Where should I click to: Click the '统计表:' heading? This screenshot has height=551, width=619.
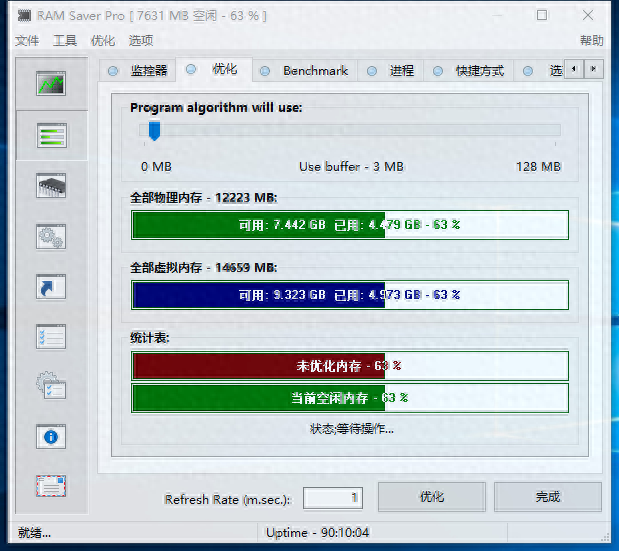coord(150,338)
